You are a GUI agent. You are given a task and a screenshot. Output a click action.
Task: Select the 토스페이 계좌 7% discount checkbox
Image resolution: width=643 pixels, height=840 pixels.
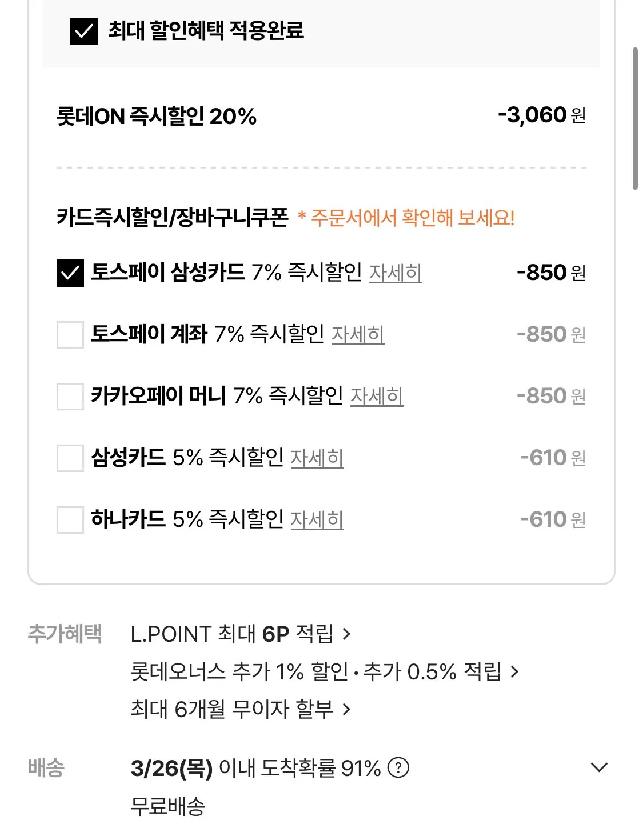tap(70, 334)
